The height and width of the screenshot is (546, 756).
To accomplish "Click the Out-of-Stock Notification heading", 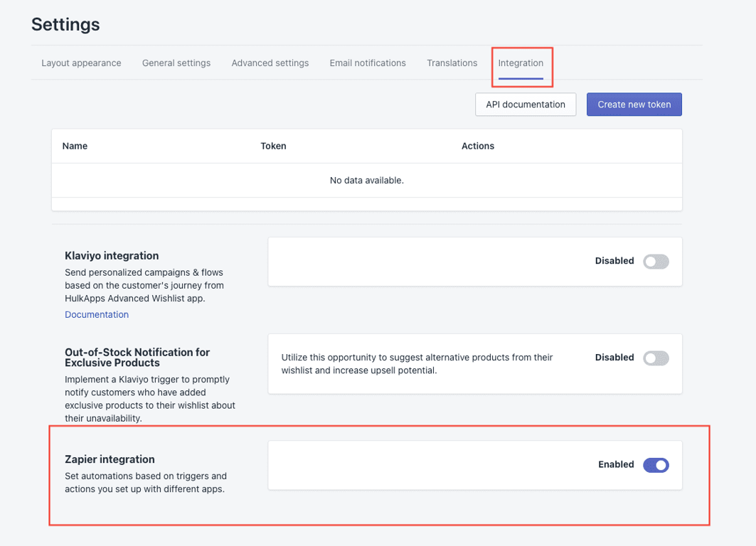I will [137, 358].
